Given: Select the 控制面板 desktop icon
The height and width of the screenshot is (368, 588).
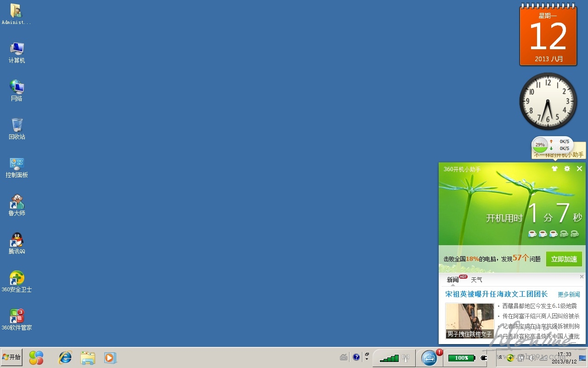Looking at the screenshot, I should click(17, 167).
